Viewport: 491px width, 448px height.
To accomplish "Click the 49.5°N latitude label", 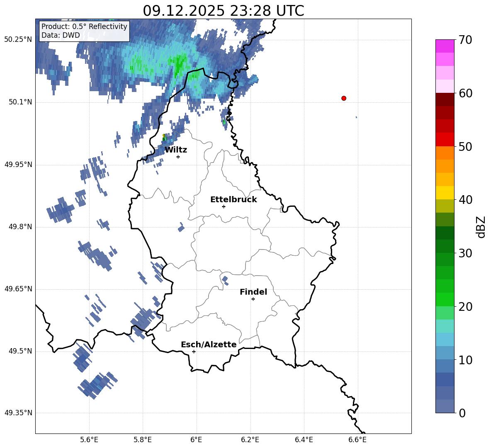I will click(20, 351).
